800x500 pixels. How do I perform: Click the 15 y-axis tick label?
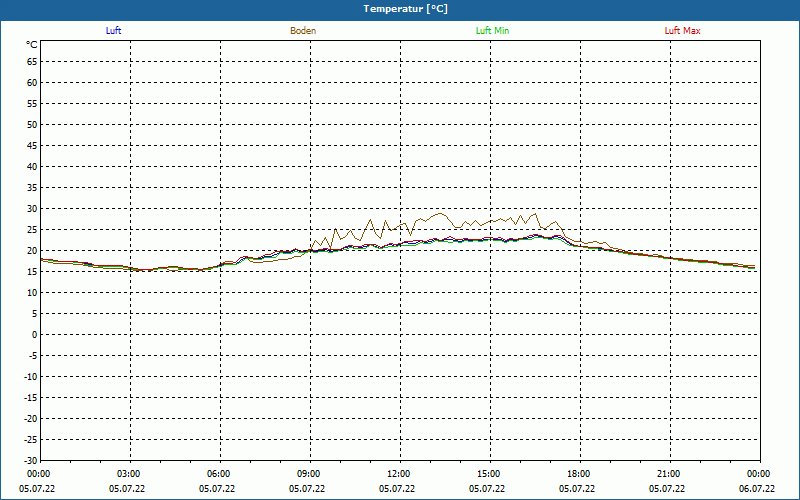[x=32, y=272]
